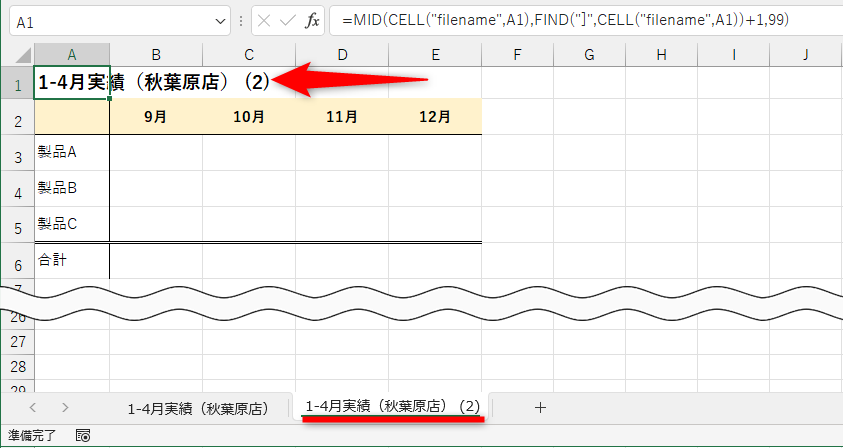Select row 4 header
This screenshot has height=448, width=843.
(x=18, y=189)
